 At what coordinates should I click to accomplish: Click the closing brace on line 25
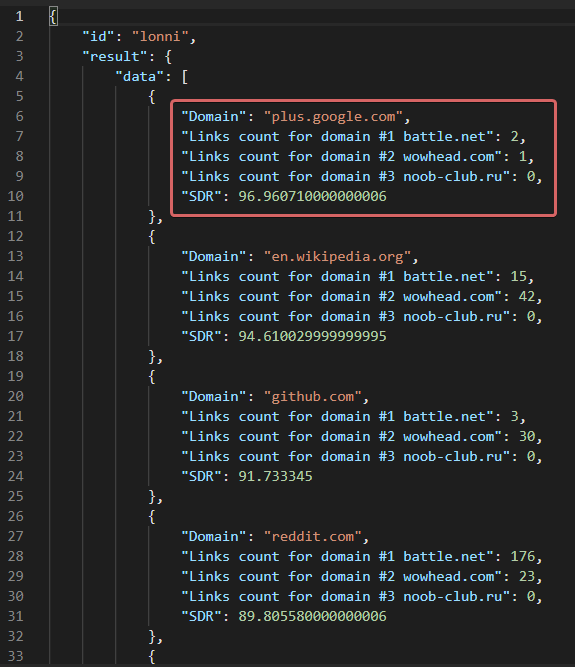[152, 496]
